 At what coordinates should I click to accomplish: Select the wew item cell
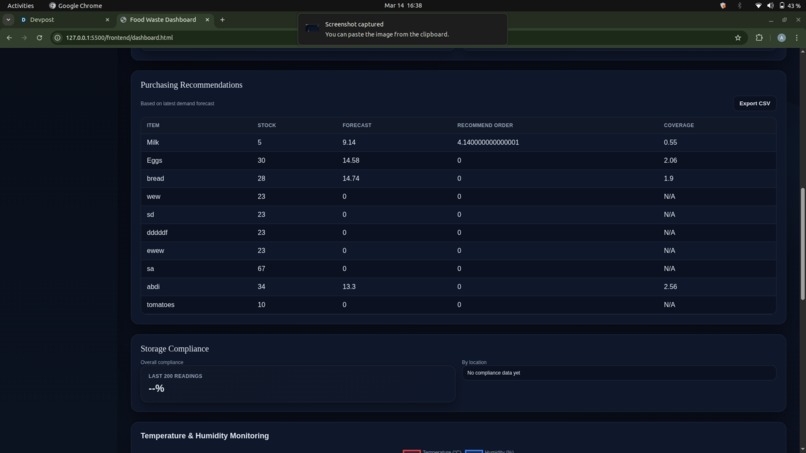pyautogui.click(x=153, y=196)
